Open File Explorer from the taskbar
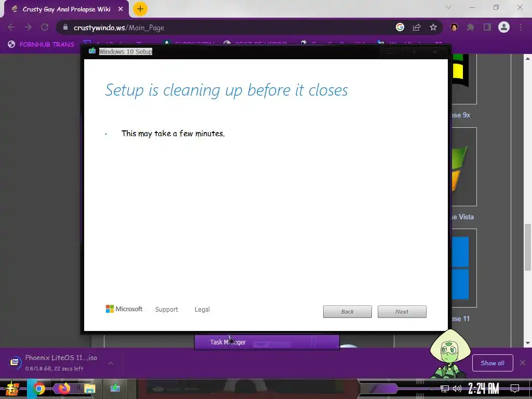This screenshot has width=532, height=399. pyautogui.click(x=89, y=389)
